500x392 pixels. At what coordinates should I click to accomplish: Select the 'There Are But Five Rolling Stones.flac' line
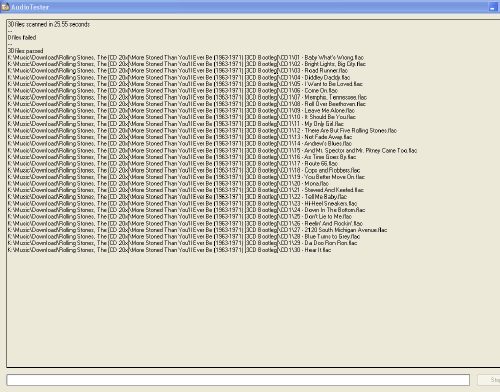(202, 130)
